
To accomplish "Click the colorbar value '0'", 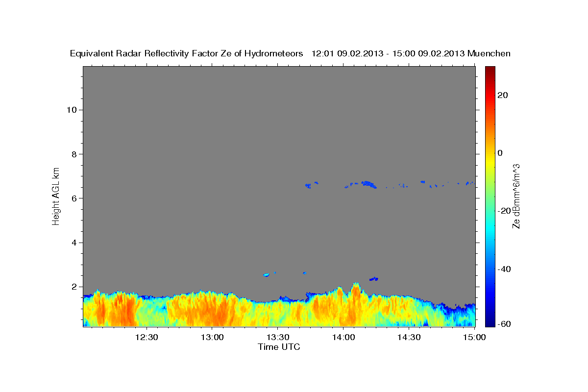I will coord(501,153).
